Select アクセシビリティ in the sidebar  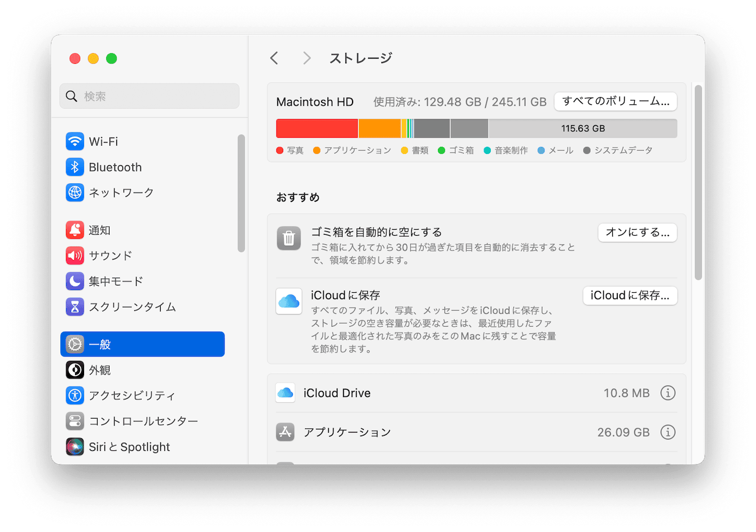coord(142,395)
